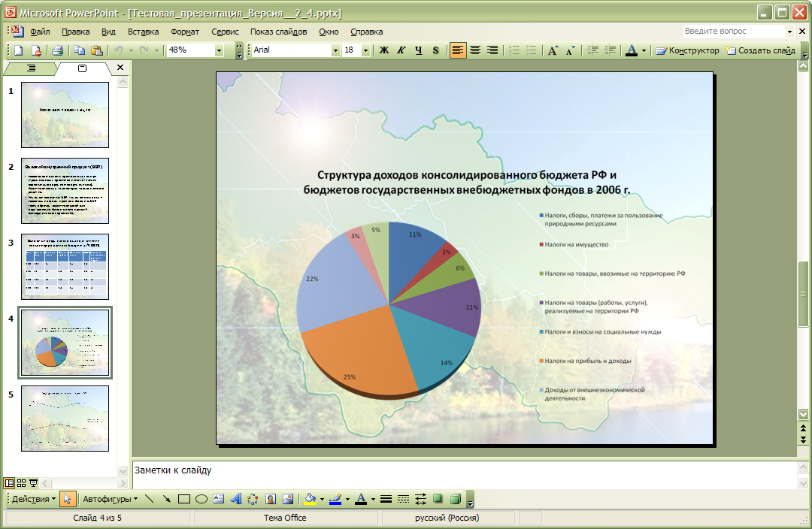The height and width of the screenshot is (529, 812).
Task: Open the Вид menu
Action: (108, 32)
